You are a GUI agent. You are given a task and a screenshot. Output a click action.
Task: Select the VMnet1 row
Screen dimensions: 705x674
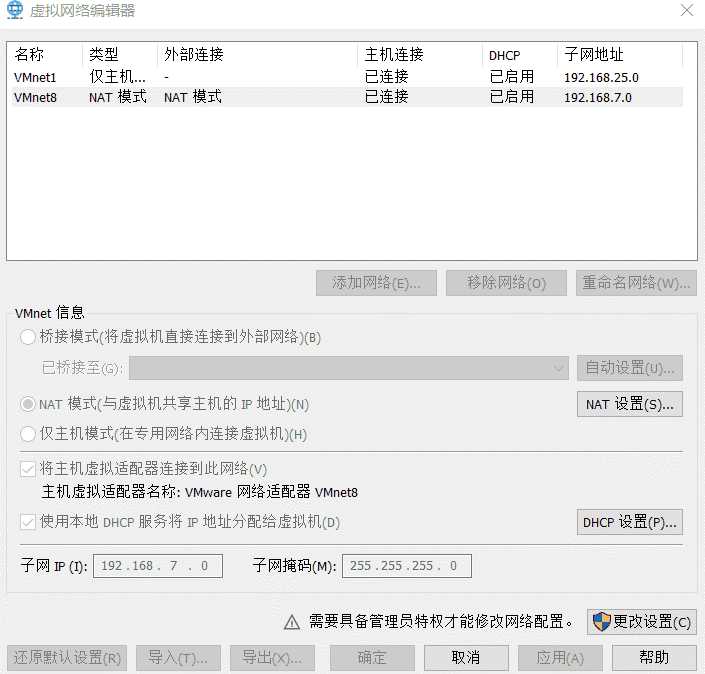pos(347,77)
